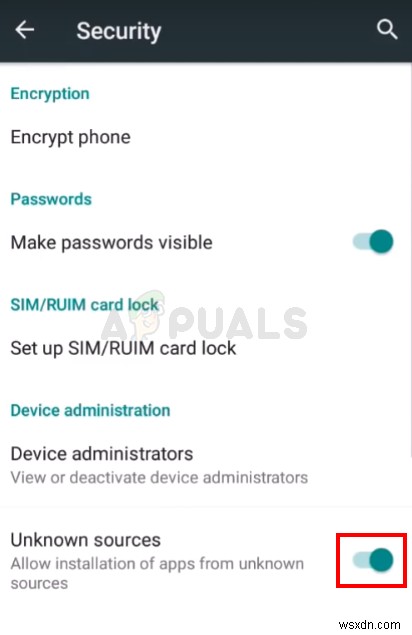This screenshot has height=635, width=412.
Task: Click the Device administration section header
Action: [x=90, y=411]
